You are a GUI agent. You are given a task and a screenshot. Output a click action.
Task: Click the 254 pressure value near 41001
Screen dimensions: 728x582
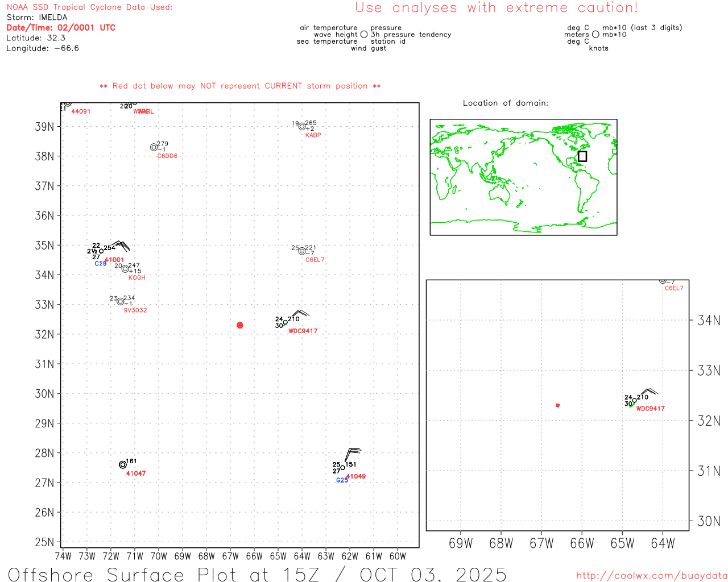(110, 248)
